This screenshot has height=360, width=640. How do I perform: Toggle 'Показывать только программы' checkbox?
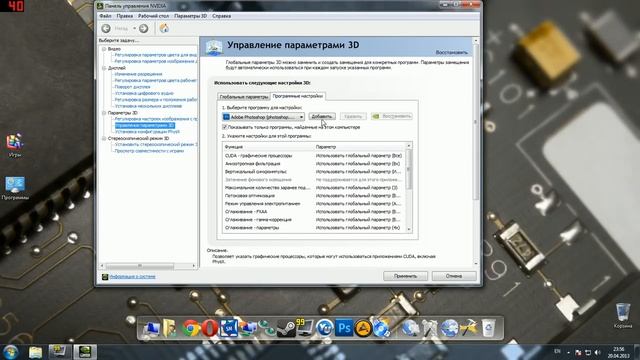coord(224,127)
